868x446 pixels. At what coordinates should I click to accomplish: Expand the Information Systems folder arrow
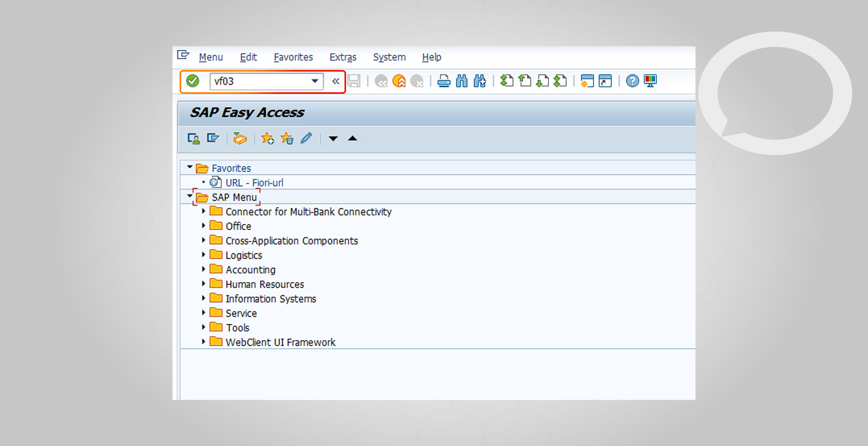(x=203, y=298)
